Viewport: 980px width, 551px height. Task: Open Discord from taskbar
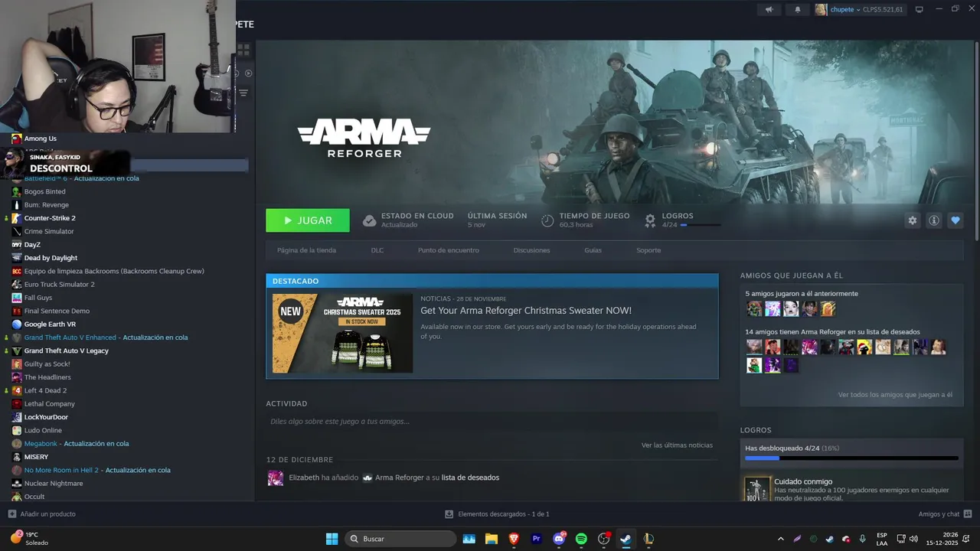[x=559, y=539]
